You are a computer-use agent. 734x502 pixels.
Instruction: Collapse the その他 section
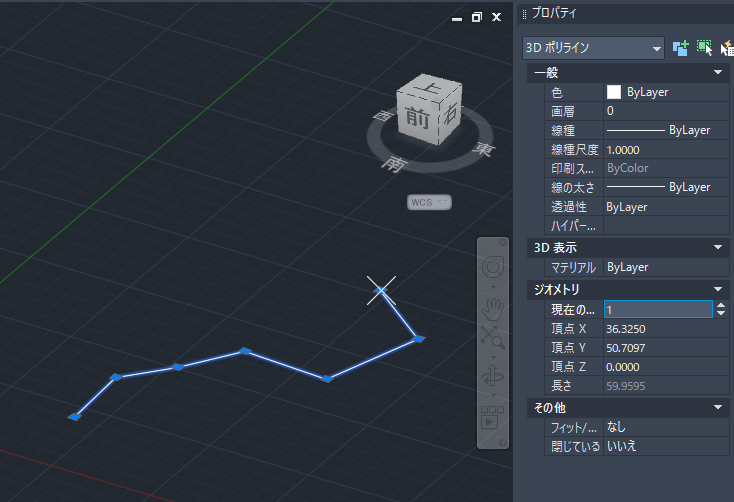718,407
